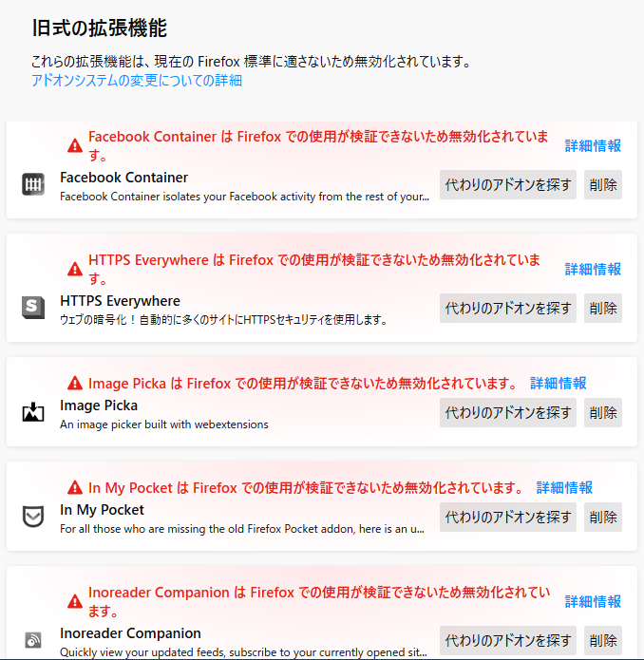Screen dimensions: 644x660
Task: Click the Facebook Container extension icon
Action: pyautogui.click(x=33, y=185)
